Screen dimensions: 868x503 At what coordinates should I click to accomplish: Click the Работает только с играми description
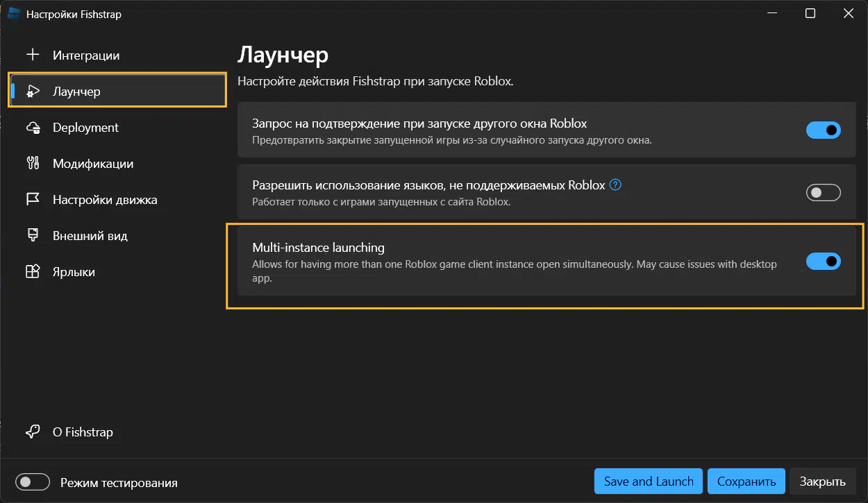381,203
